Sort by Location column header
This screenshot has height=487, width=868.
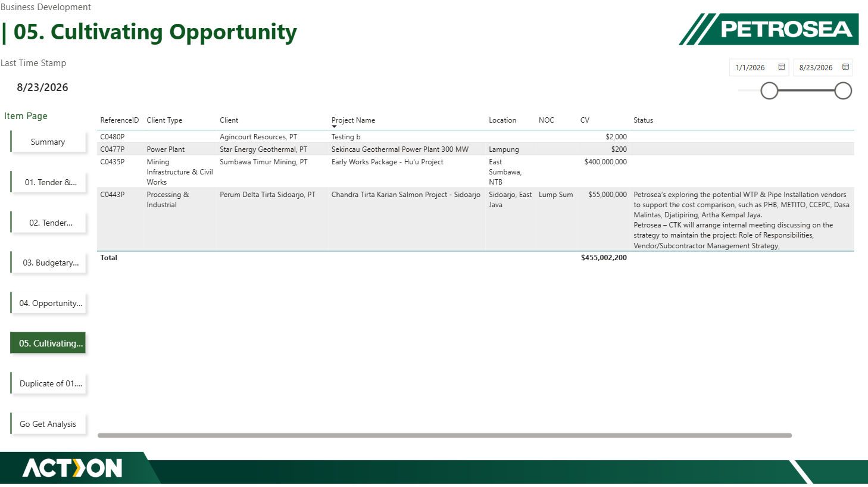click(x=502, y=120)
